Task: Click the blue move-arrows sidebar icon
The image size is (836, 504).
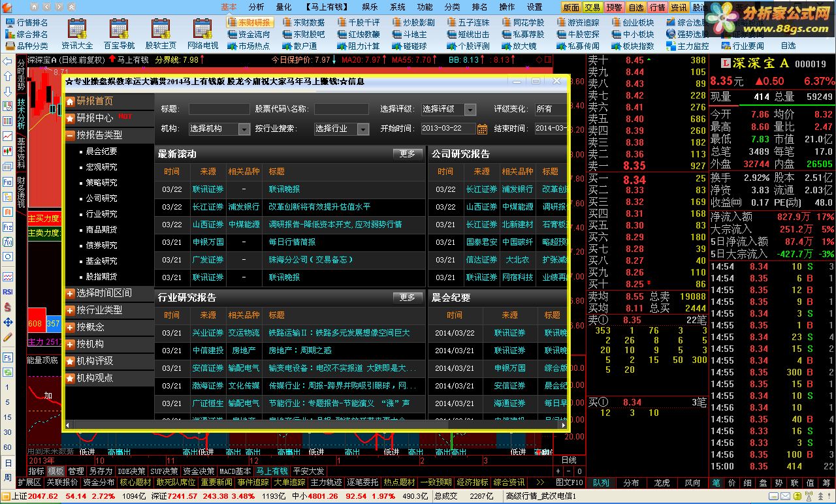Action: [x=8, y=323]
